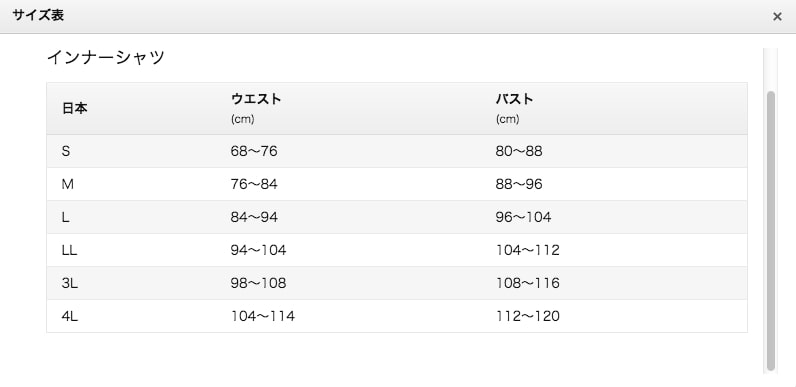Select the 日本 column header
This screenshot has width=796, height=387.
tap(75, 108)
